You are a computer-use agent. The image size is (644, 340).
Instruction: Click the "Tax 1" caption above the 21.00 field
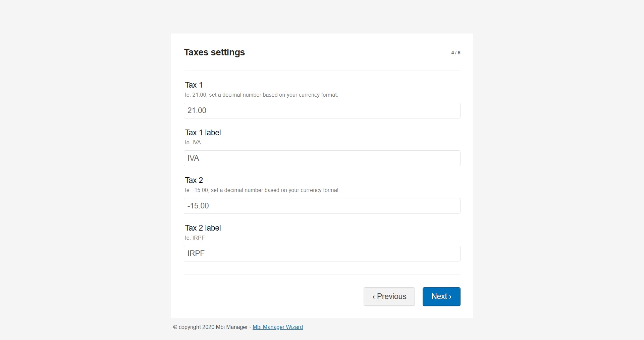194,85
